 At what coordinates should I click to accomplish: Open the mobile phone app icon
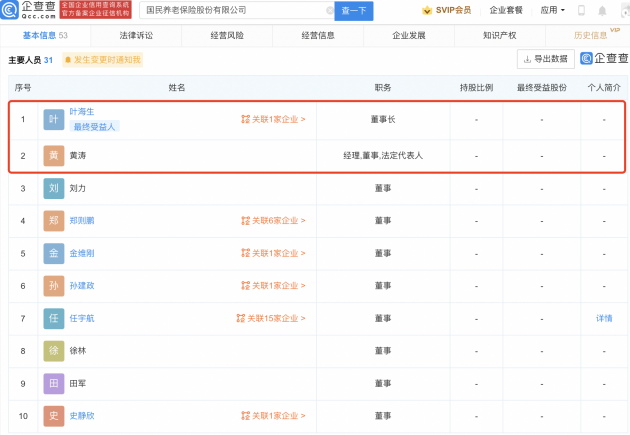581,10
